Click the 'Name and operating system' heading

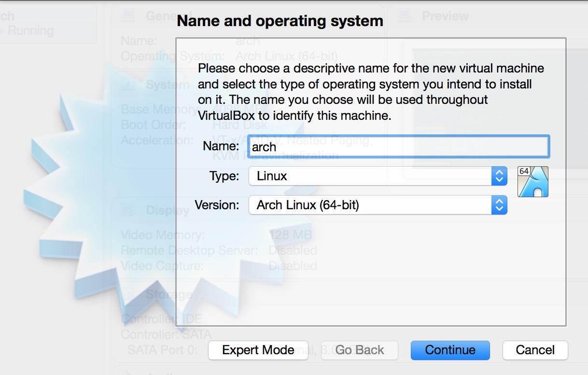(280, 21)
